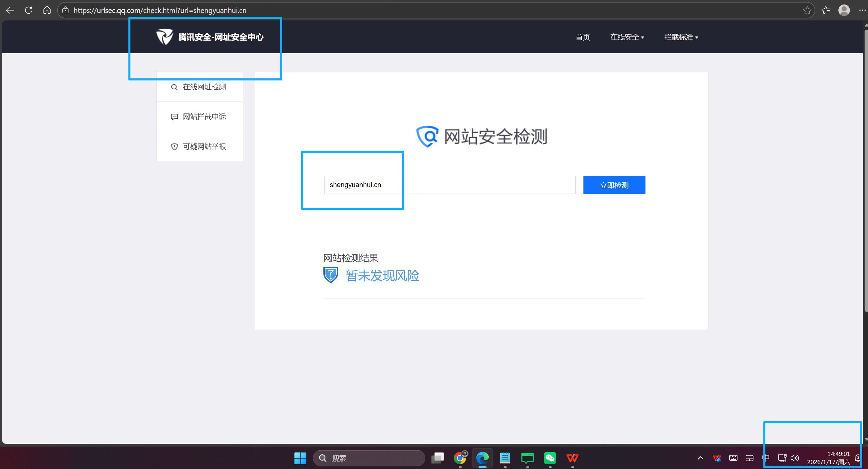Click the Tencent Security logo

165,37
